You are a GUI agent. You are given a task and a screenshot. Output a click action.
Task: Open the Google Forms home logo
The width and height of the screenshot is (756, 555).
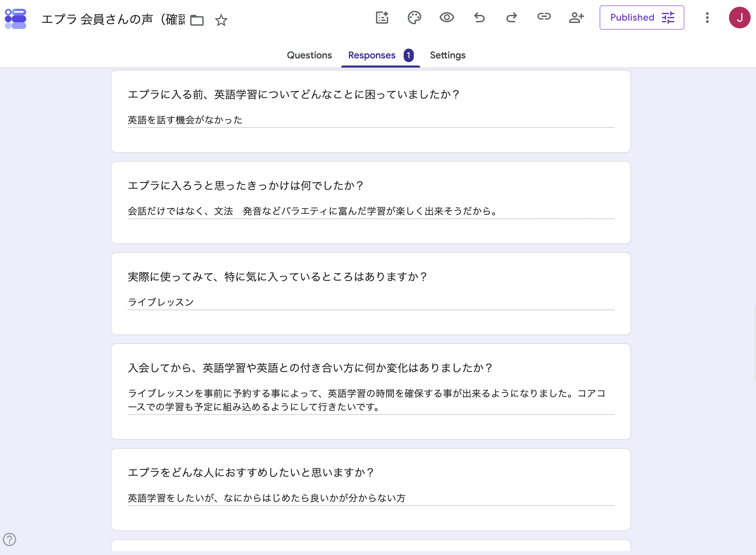point(16,19)
